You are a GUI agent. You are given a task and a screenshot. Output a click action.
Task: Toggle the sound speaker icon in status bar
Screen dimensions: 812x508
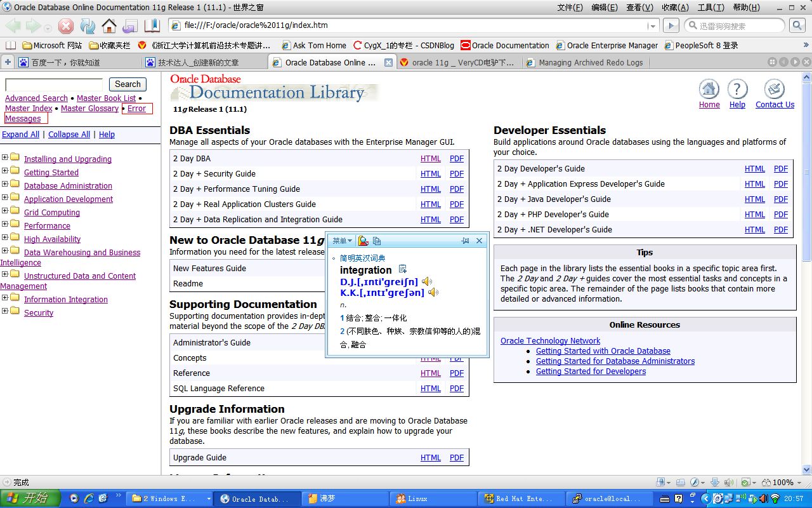point(729,483)
